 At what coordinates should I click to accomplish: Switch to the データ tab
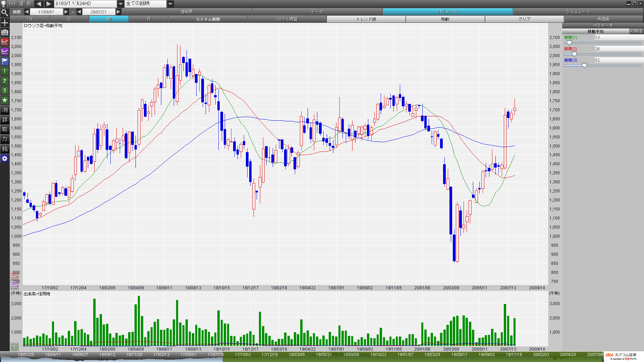[317, 12]
